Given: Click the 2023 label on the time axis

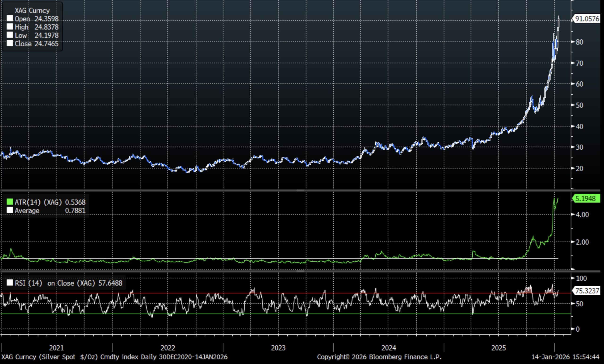Looking at the screenshot, I should click(x=278, y=348).
